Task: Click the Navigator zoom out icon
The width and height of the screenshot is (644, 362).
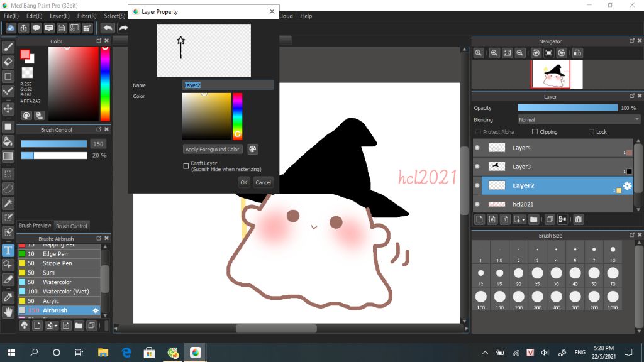Action: (520, 53)
